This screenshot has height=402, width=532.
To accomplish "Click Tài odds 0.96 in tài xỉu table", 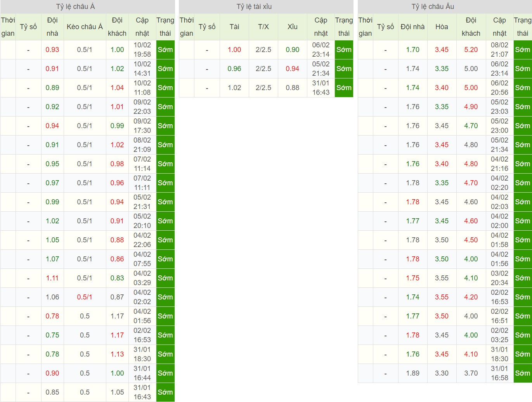I will point(234,69).
